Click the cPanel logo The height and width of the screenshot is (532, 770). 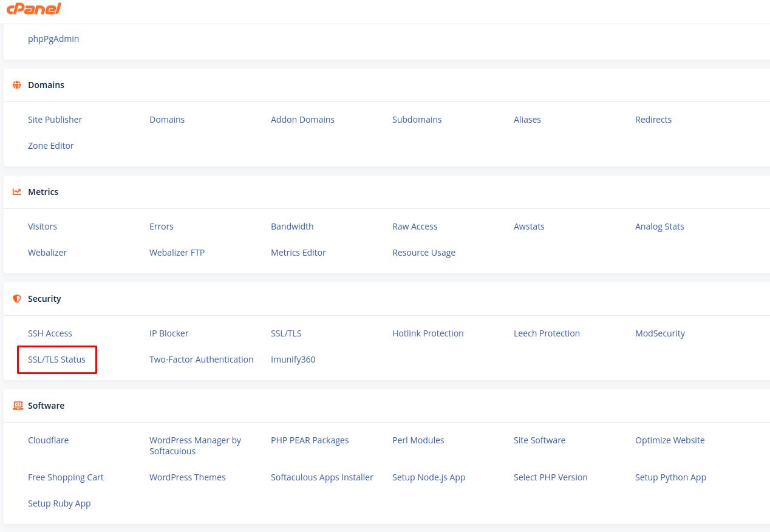34,9
